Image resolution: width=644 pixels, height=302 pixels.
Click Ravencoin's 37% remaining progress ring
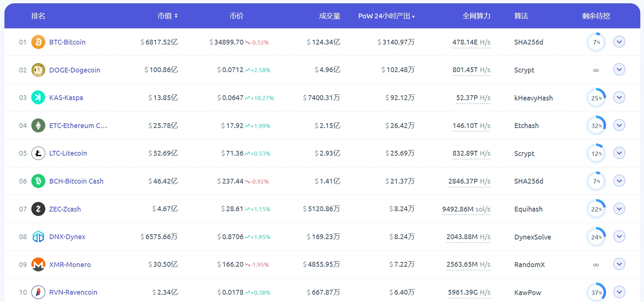tap(596, 292)
